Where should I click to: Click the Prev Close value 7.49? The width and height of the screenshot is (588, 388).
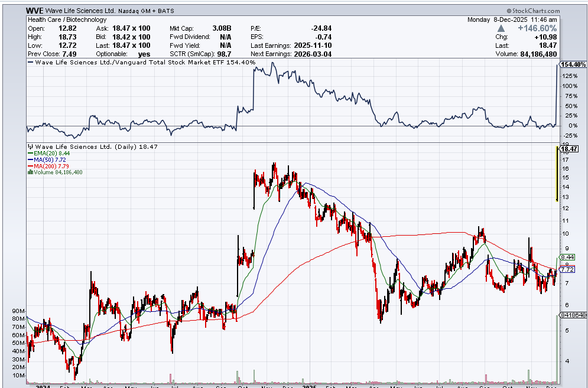[69, 54]
